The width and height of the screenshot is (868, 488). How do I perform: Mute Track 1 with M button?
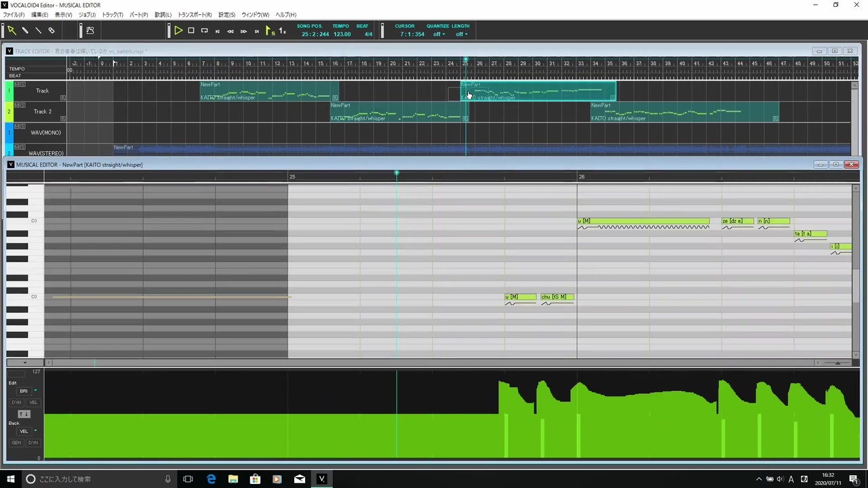[x=17, y=84]
